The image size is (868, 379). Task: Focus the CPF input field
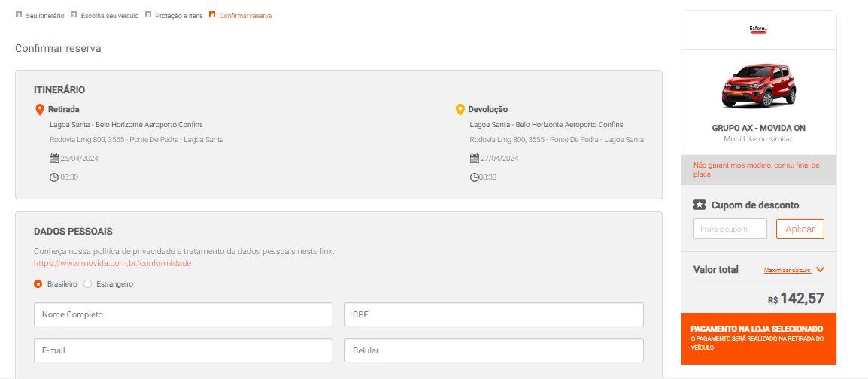(493, 314)
